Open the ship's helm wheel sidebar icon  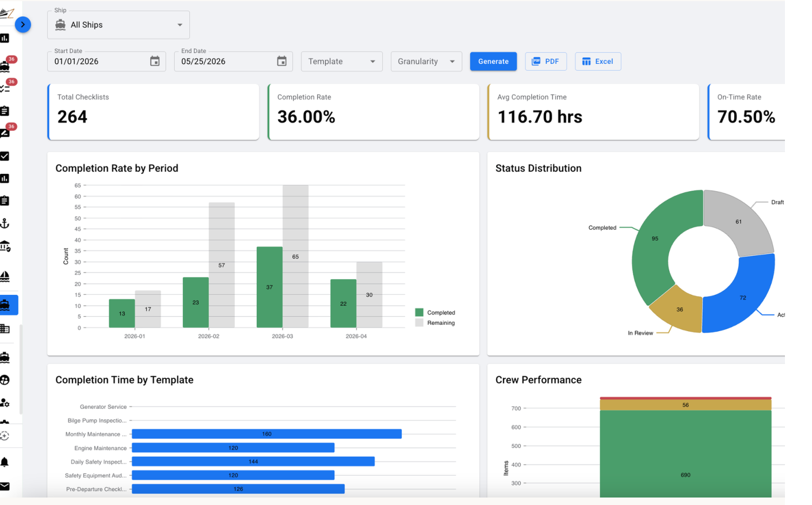click(x=5, y=380)
